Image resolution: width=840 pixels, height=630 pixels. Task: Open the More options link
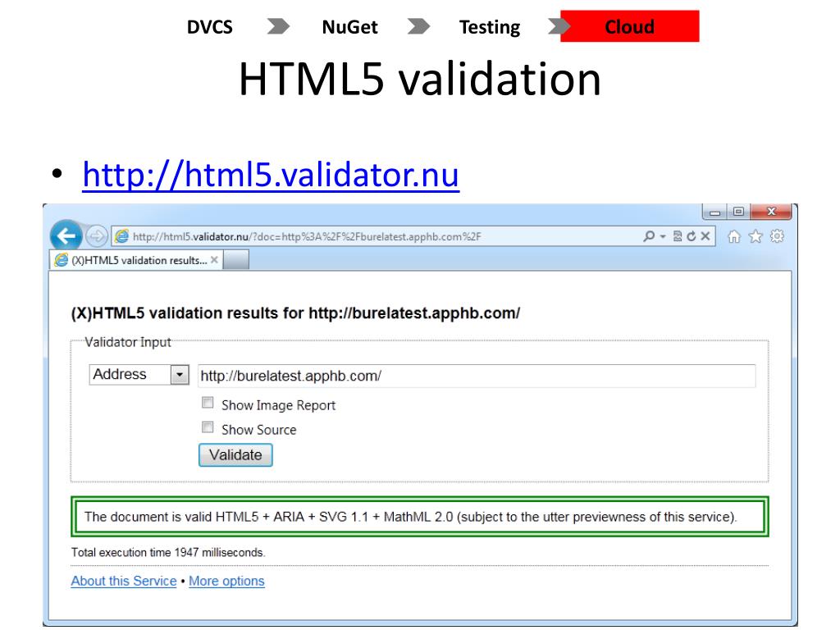pos(226,582)
